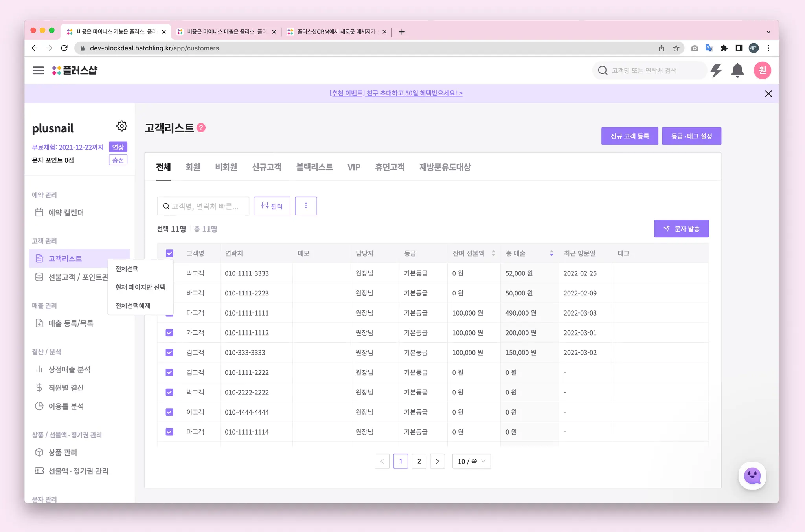Open shop settings gear next to plusnail
805x532 pixels.
pos(122,126)
